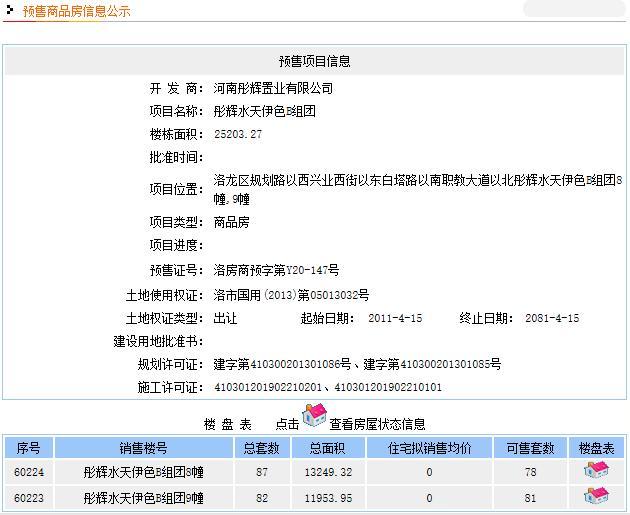
Task: Click project location text starting 洛龙区规划路
Action: (418, 189)
